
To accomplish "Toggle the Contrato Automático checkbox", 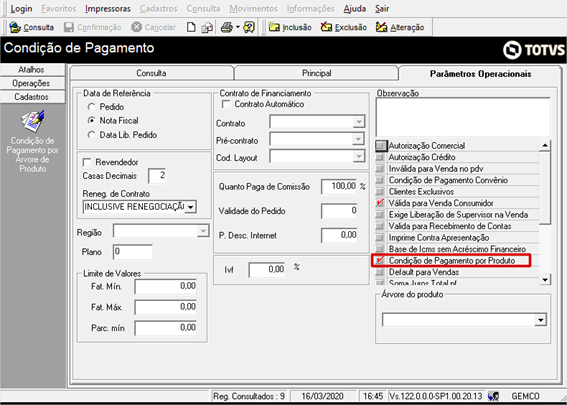I will [226, 105].
